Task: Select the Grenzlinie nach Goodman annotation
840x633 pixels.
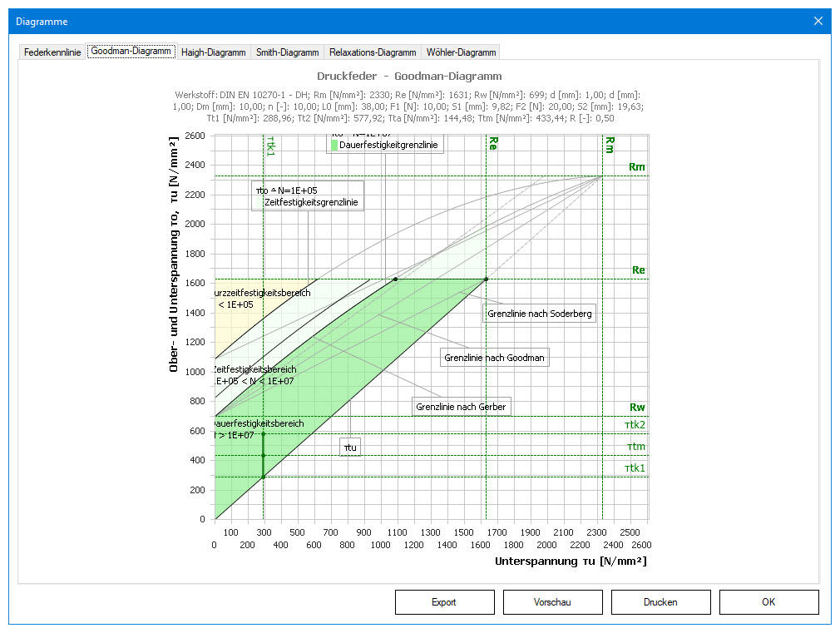Action: [x=495, y=357]
